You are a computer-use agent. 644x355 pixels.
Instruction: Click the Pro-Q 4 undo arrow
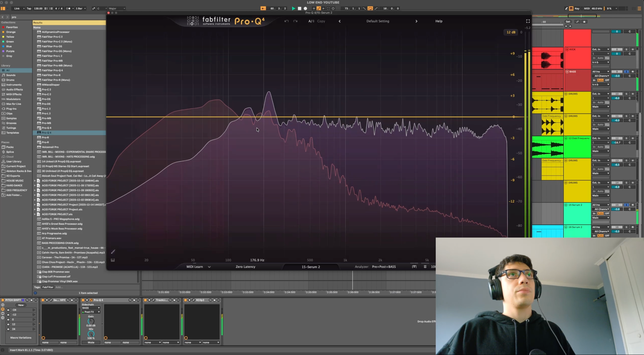pyautogui.click(x=286, y=21)
